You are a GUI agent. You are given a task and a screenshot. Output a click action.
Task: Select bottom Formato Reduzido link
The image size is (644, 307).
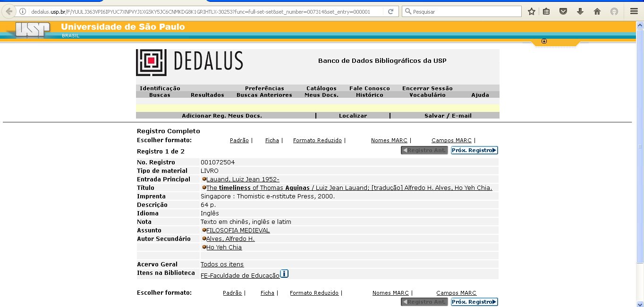pyautogui.click(x=314, y=293)
